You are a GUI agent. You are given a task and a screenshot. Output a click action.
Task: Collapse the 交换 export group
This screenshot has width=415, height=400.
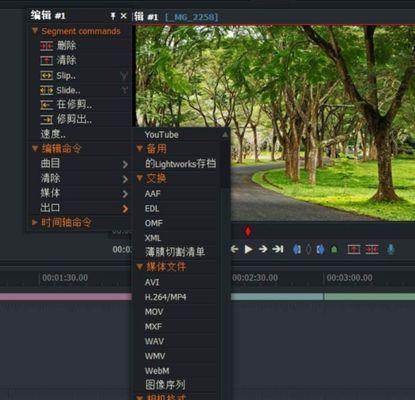coord(140,178)
